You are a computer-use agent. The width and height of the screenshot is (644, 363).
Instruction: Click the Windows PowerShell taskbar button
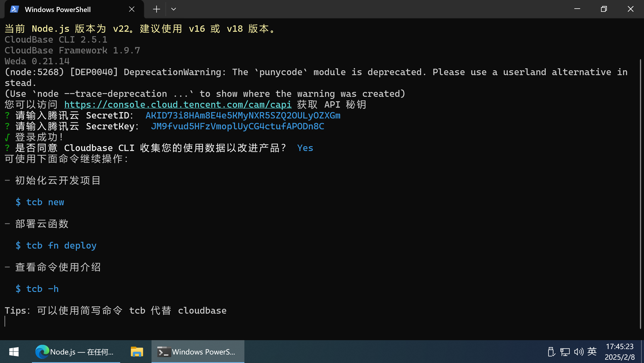point(198,352)
